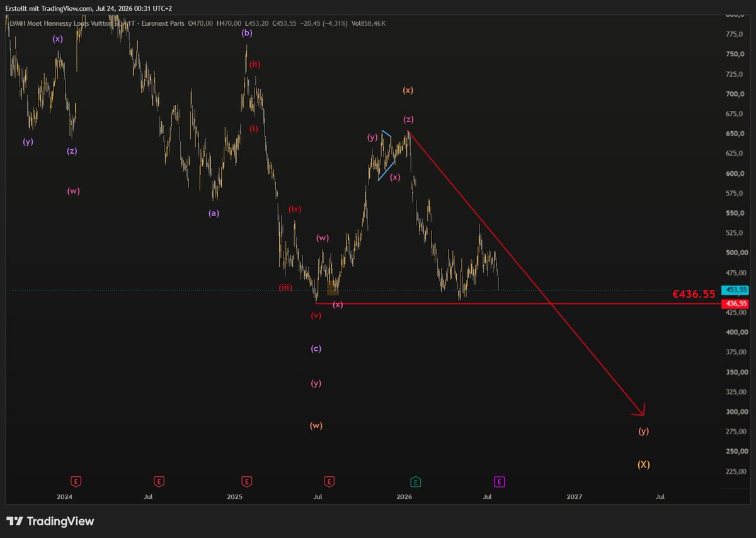Click the 2026 label on time axis
The width and height of the screenshot is (756, 538).
coord(404,497)
